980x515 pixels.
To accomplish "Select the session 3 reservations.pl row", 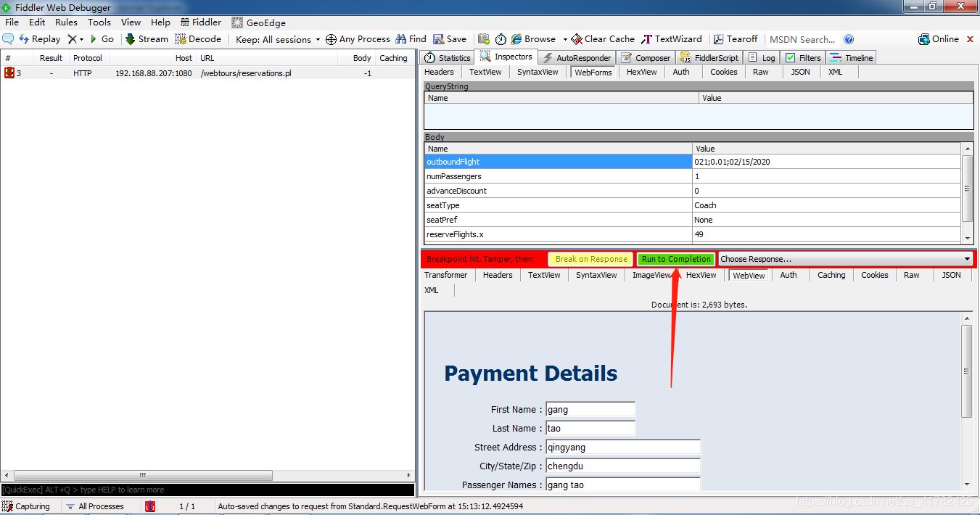I will (x=207, y=73).
